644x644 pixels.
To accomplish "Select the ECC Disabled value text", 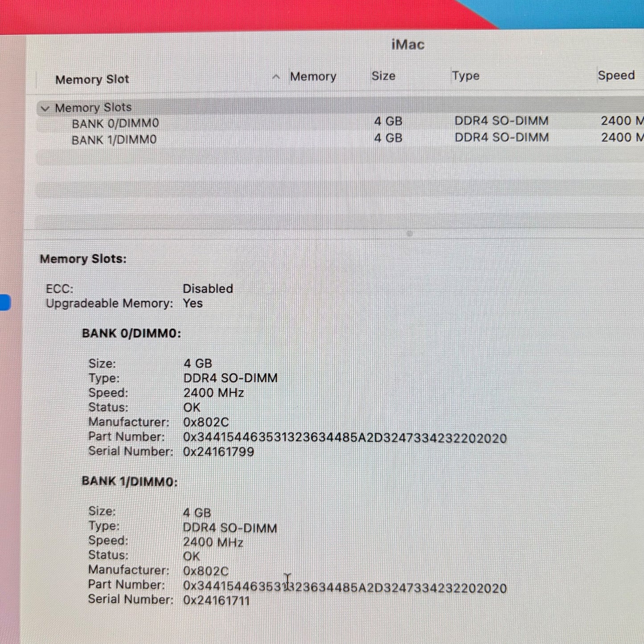I will point(208,289).
